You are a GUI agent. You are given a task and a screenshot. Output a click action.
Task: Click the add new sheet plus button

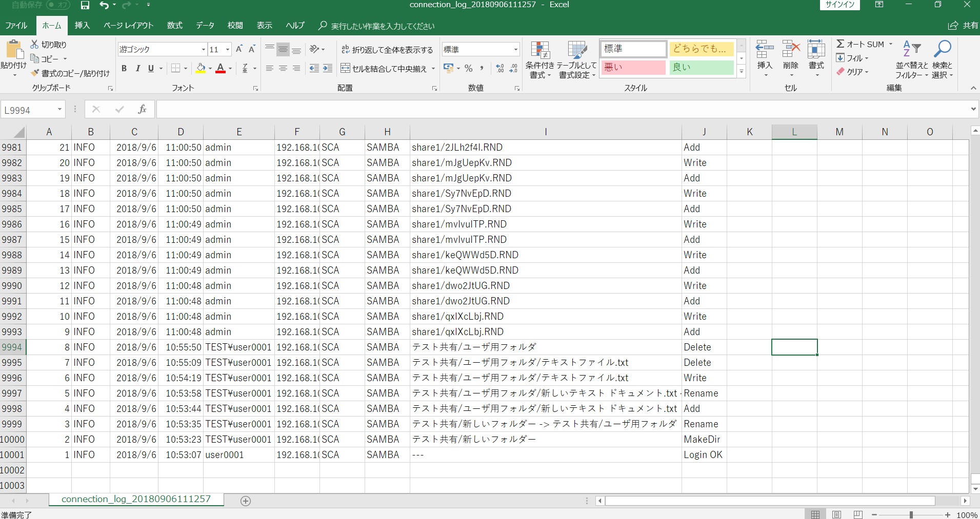[246, 501]
